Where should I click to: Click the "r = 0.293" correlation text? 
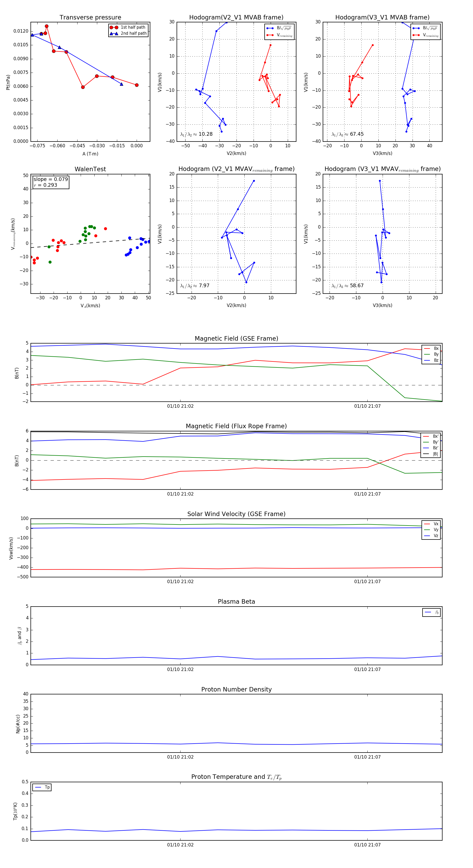pos(45,185)
